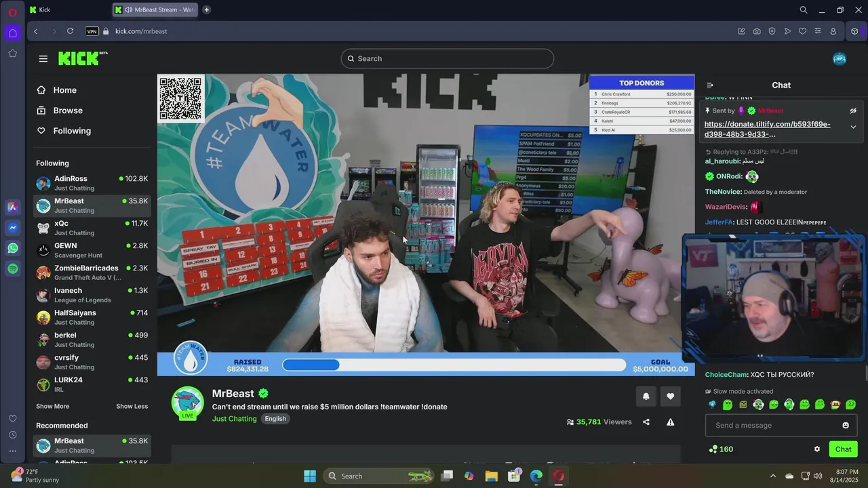Toggle the VPN badge in address bar
Image resolution: width=868 pixels, height=488 pixels.
92,31
